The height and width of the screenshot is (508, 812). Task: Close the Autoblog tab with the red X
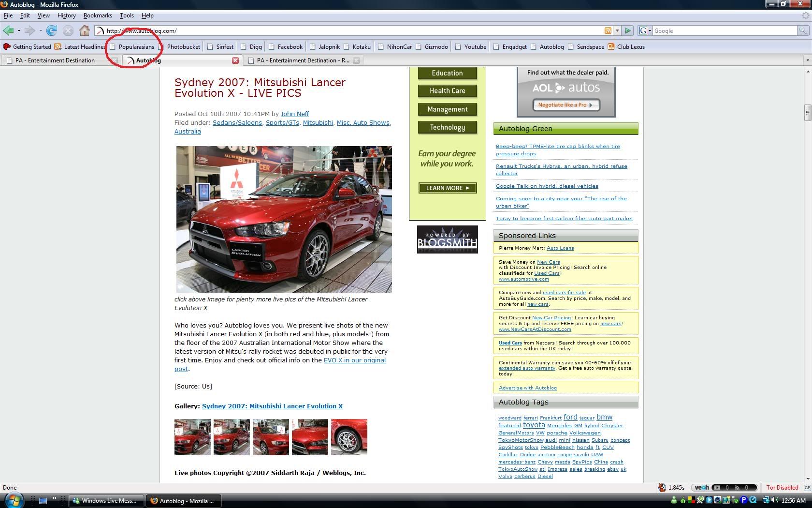[235, 60]
